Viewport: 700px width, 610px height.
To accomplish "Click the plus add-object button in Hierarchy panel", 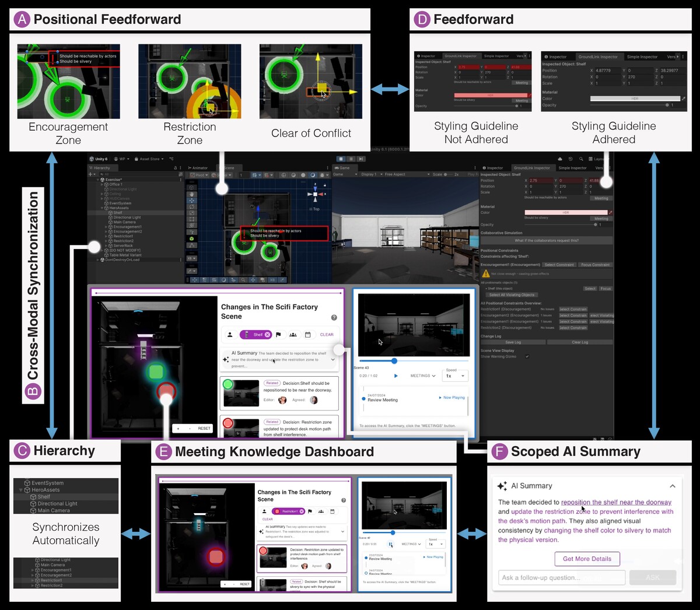I will 92,174.
